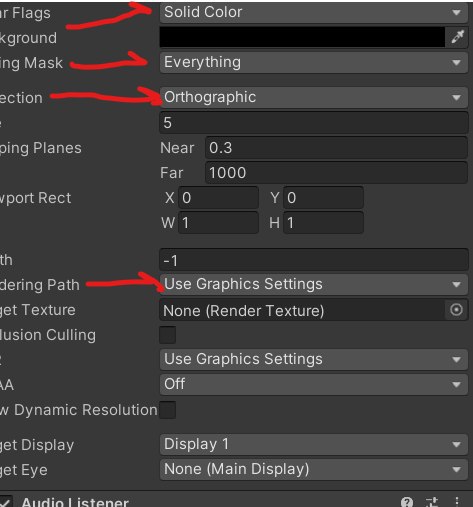This screenshot has height=507, width=473.
Task: Open the Audio Listener preset settings icon
Action: tap(432, 502)
